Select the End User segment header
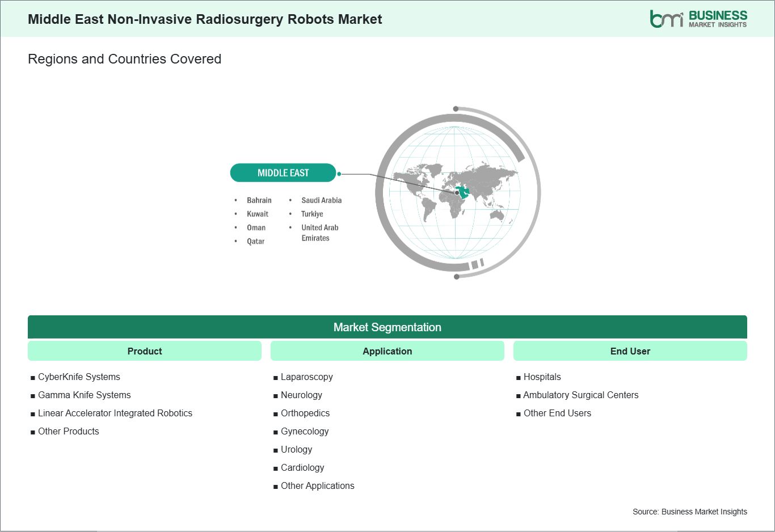Viewport: 775px width, 532px height. (630, 351)
